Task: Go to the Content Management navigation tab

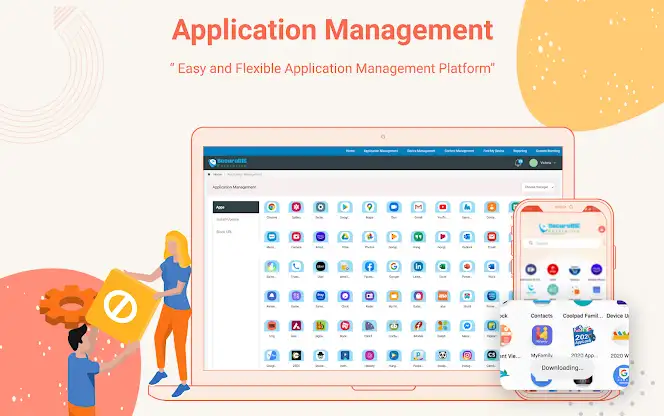Action: coord(459,151)
